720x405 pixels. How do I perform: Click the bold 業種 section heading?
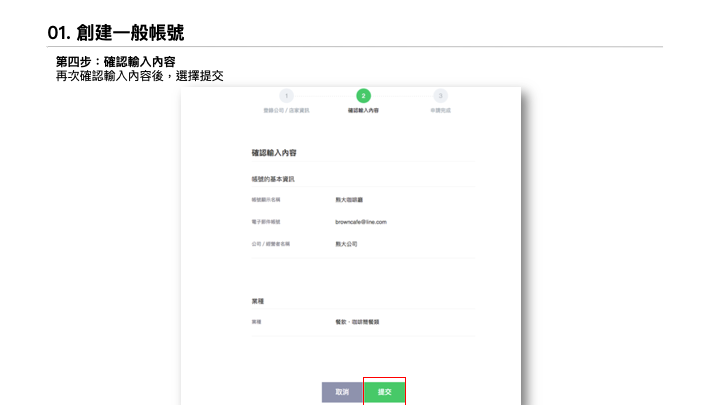257,300
